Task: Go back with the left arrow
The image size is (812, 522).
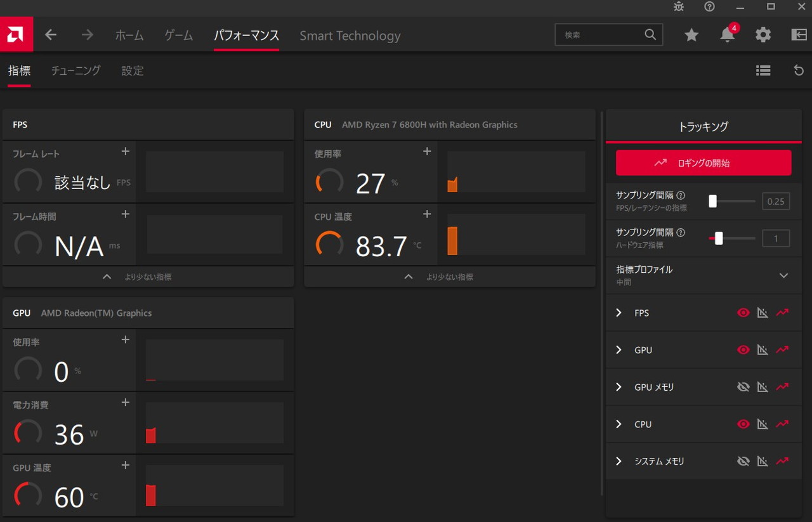Action: click(x=51, y=35)
